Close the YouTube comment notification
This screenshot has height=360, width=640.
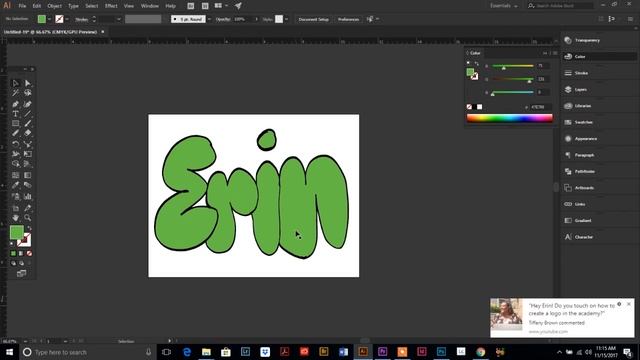click(629, 304)
